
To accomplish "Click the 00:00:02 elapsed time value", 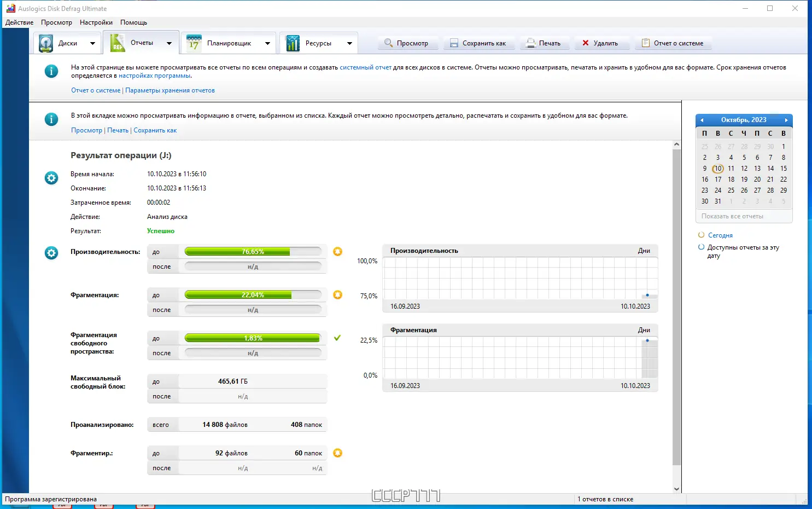I will click(x=159, y=203).
